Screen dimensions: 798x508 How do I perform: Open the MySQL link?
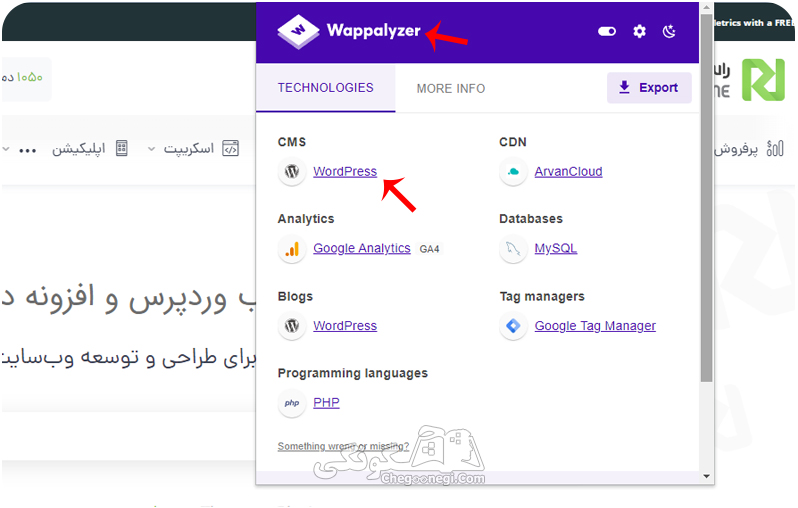556,248
